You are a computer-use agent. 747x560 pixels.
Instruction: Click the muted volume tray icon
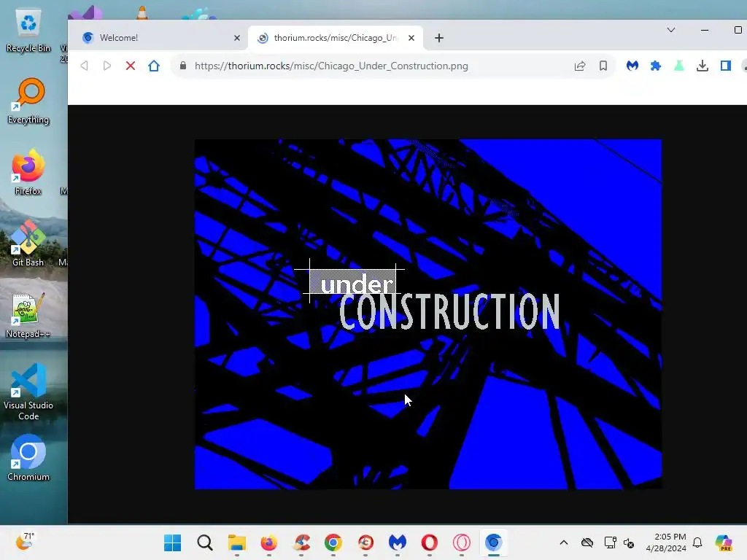point(629,542)
